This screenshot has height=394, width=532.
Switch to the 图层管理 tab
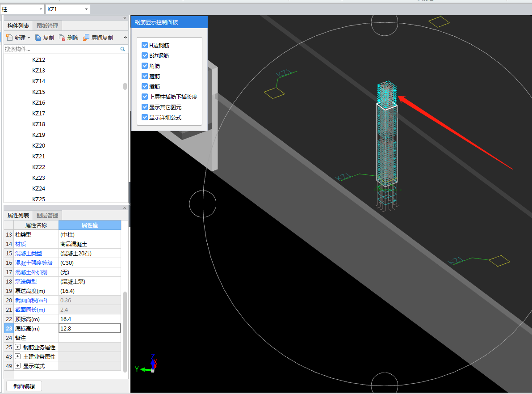tap(47, 215)
